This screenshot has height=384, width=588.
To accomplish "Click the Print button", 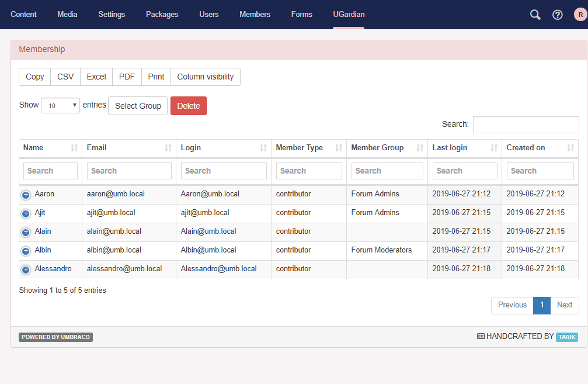I will pos(156,77).
